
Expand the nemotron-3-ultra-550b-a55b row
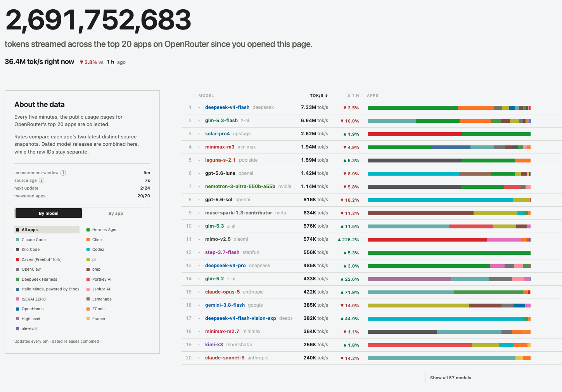tap(199, 187)
